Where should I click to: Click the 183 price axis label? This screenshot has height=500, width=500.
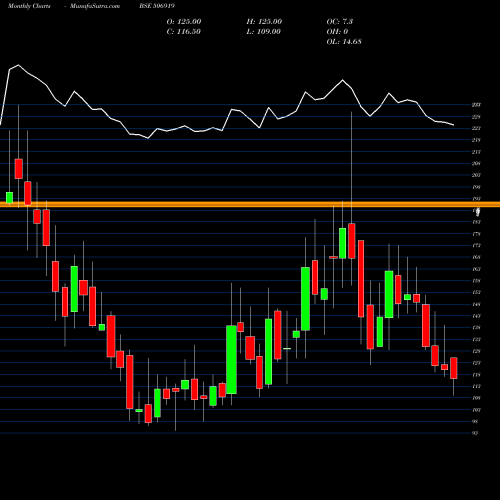476,222
